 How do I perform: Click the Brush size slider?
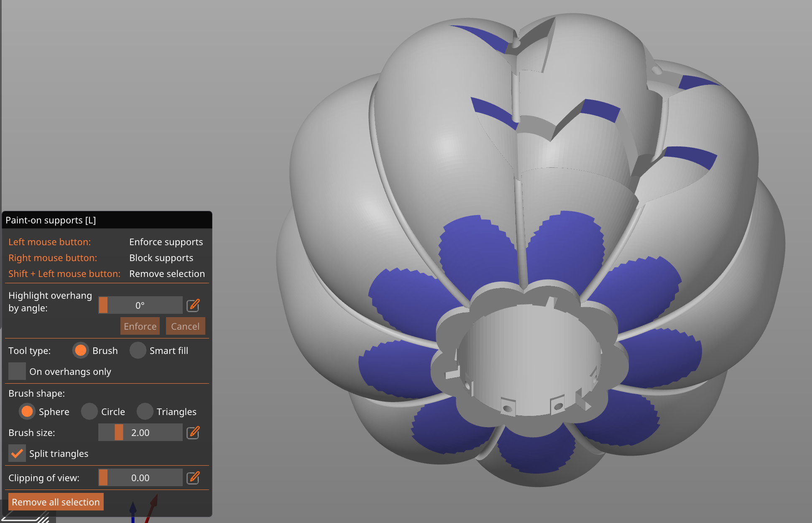pyautogui.click(x=140, y=432)
